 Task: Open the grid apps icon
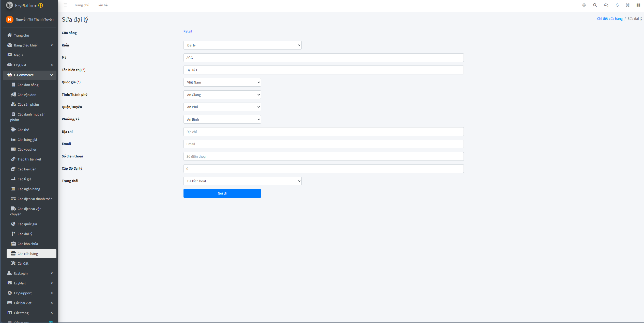click(638, 5)
